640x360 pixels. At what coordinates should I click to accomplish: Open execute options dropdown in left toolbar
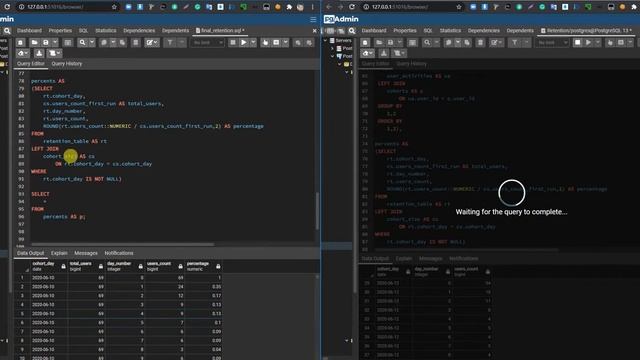[253, 42]
